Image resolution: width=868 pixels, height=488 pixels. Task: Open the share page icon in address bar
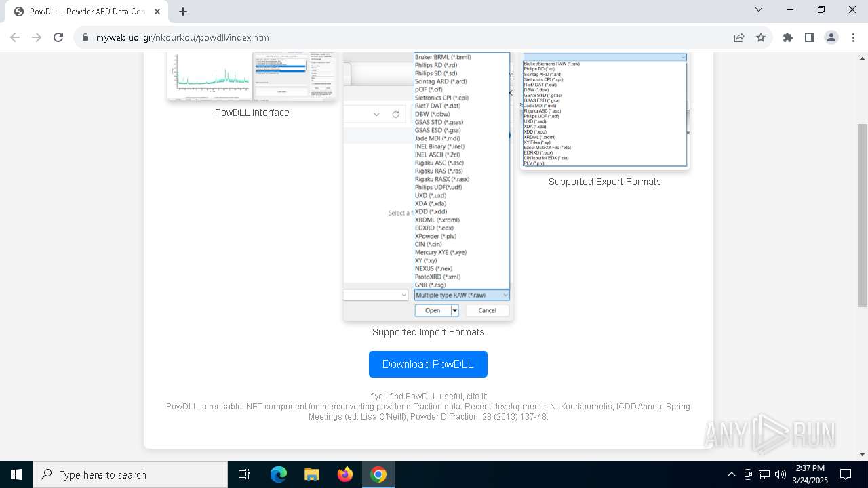tap(739, 37)
